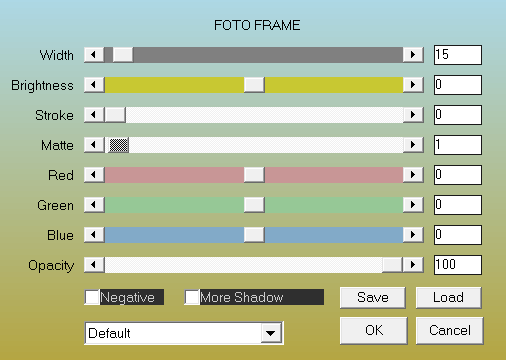Increase Blue with its right arrow

413,235
